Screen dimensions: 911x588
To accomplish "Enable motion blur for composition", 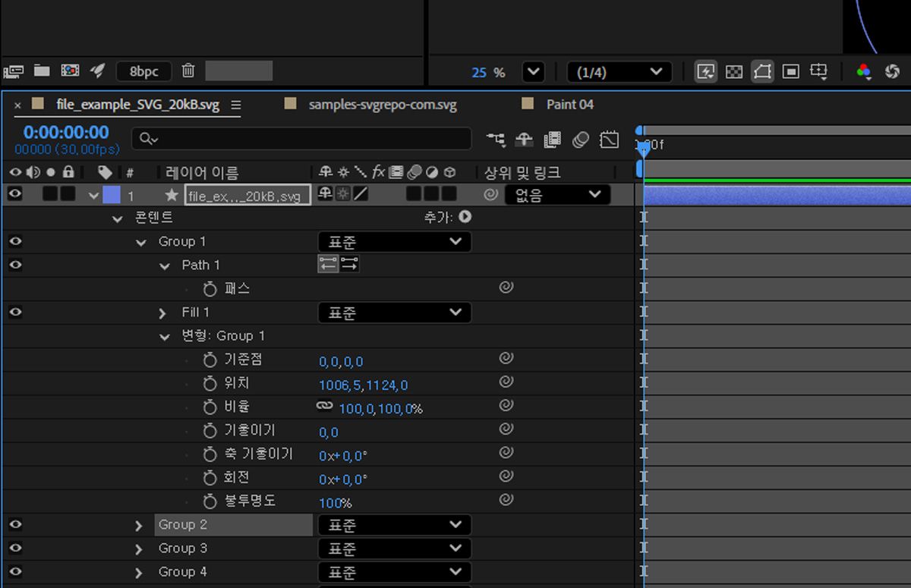I will 581,140.
